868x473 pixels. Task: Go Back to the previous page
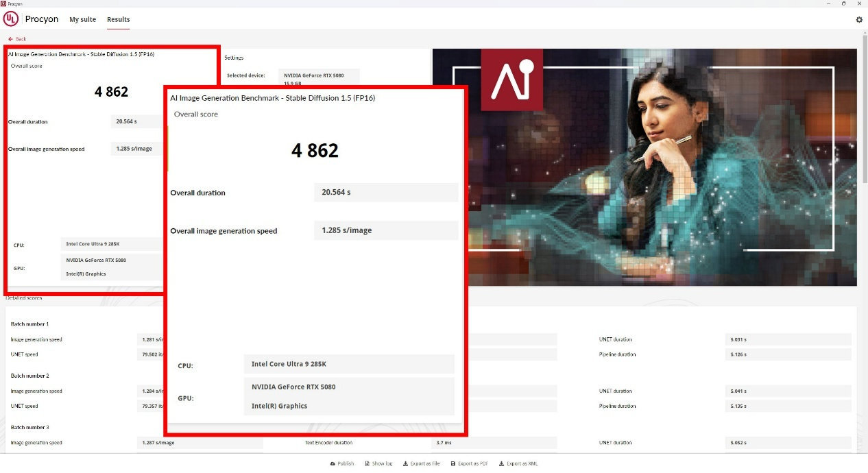16,39
